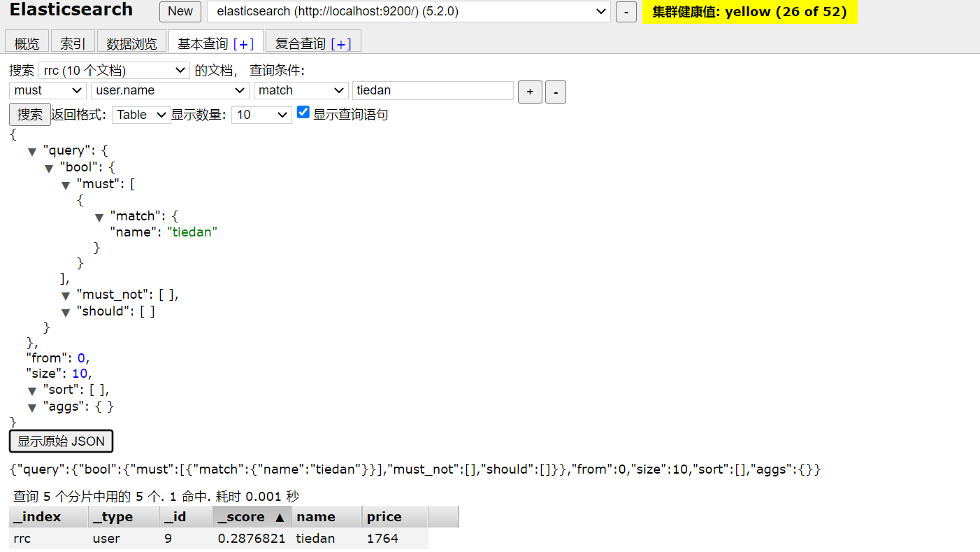Open the cluster connection dropdown

(409, 11)
